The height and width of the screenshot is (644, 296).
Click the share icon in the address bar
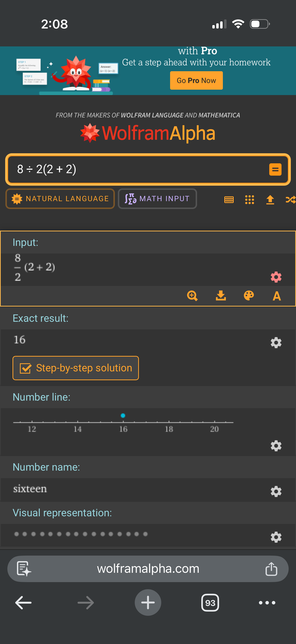pos(271,569)
